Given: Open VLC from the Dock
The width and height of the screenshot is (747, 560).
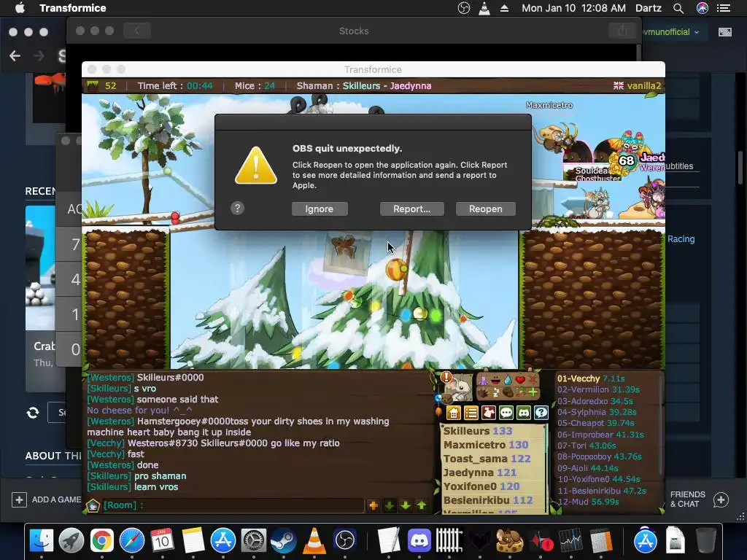Looking at the screenshot, I should point(314,540).
